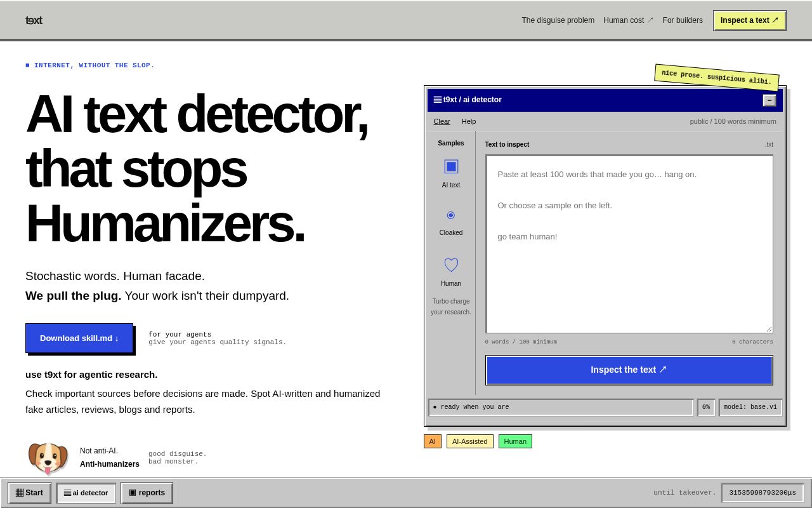This screenshot has width=812, height=508.
Task: Open the Start button in taskbar
Action: (29, 493)
